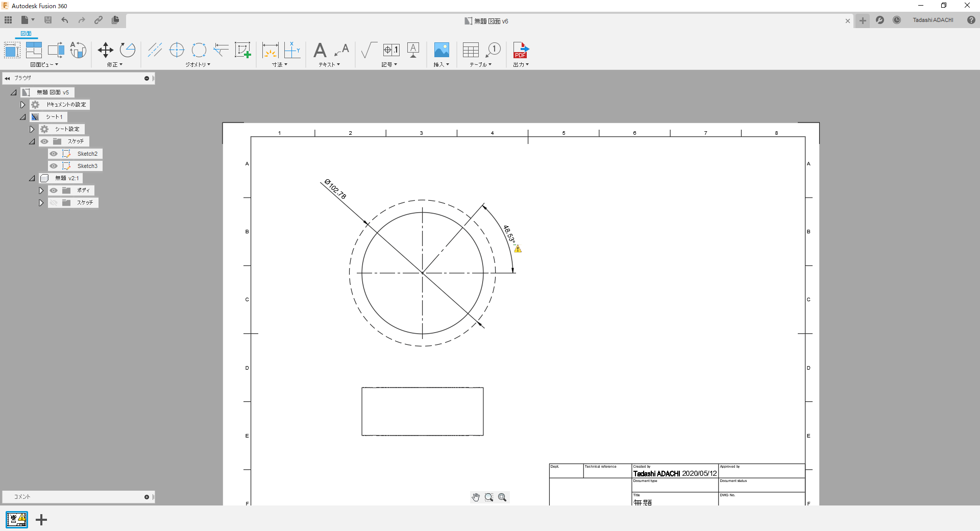This screenshot has width=980, height=531.
Task: Click the angle dimension warning icon
Action: tap(518, 249)
